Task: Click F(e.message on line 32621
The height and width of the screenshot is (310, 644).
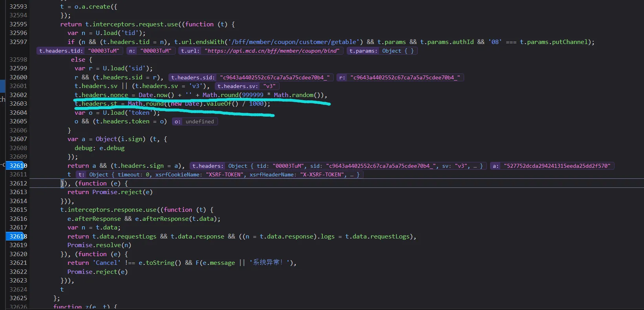Action: [x=215, y=263]
